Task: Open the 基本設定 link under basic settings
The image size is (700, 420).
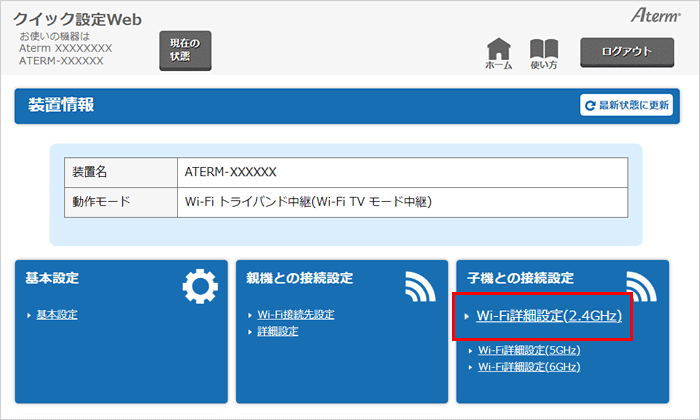Action: (57, 315)
